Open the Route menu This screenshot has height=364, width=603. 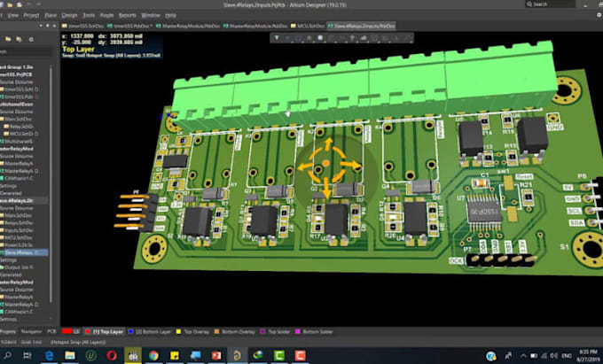point(106,15)
